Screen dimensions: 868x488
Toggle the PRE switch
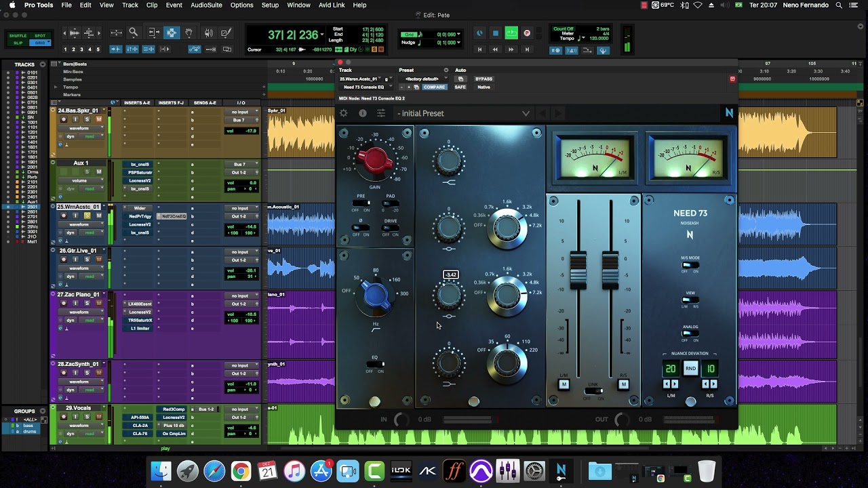click(x=361, y=203)
